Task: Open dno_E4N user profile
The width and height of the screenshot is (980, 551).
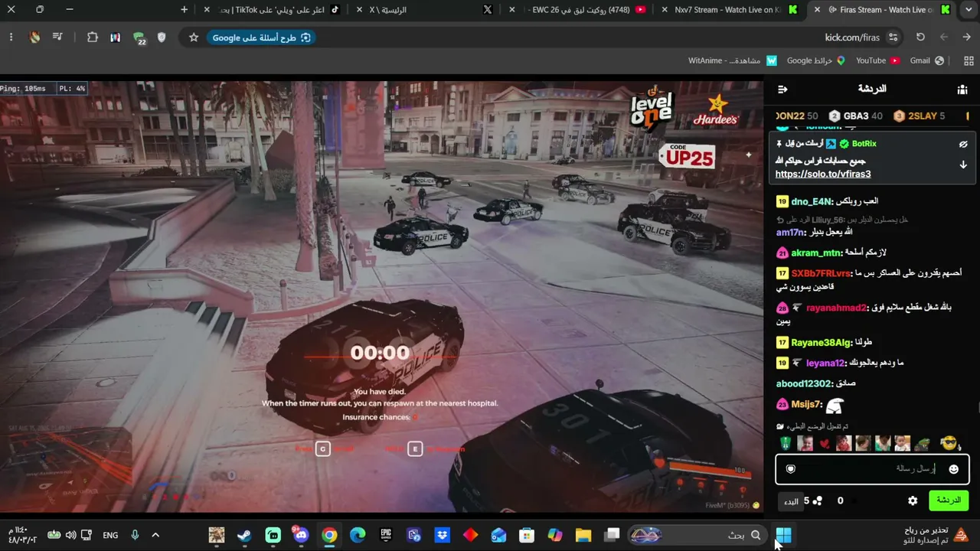Action: click(x=811, y=201)
